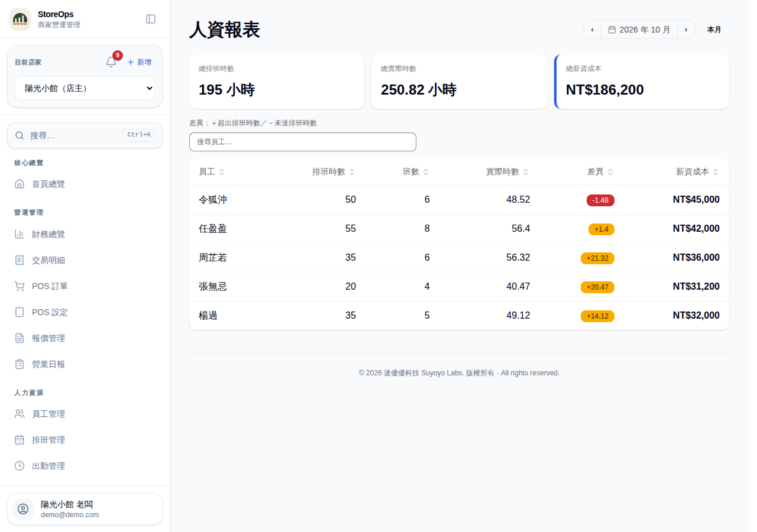Sort table by 排班時數 column
The image size is (757, 532).
pyautogui.click(x=334, y=172)
